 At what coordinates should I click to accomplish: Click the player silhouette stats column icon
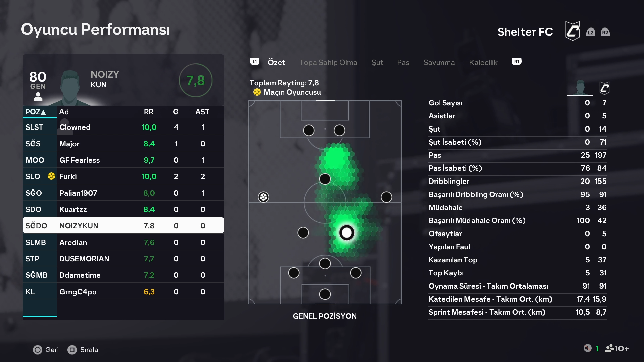(x=580, y=88)
